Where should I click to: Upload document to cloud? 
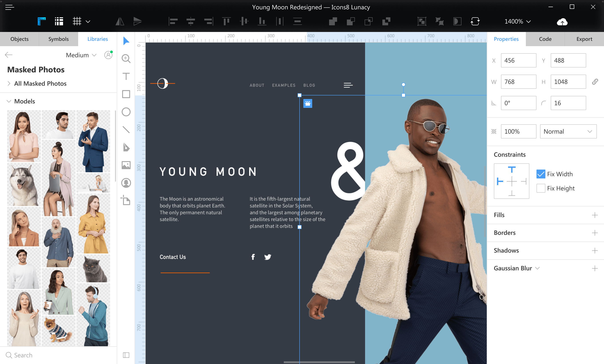(562, 22)
